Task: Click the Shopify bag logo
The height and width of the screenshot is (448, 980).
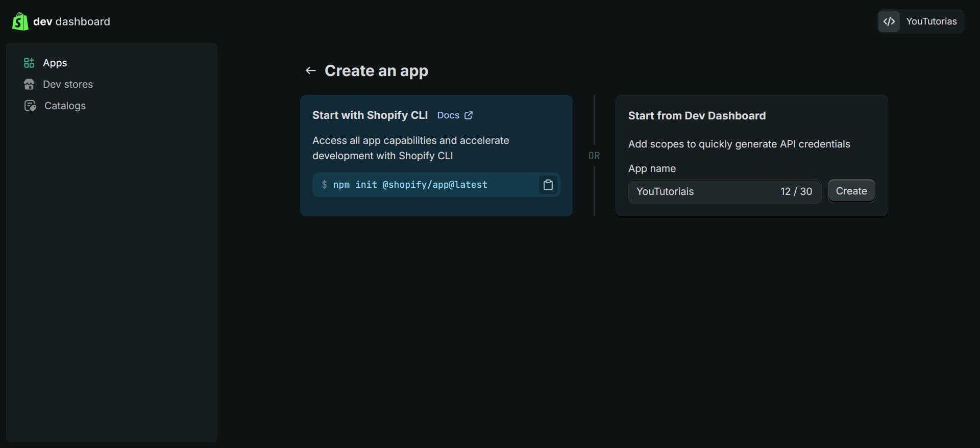Action: 20,21
